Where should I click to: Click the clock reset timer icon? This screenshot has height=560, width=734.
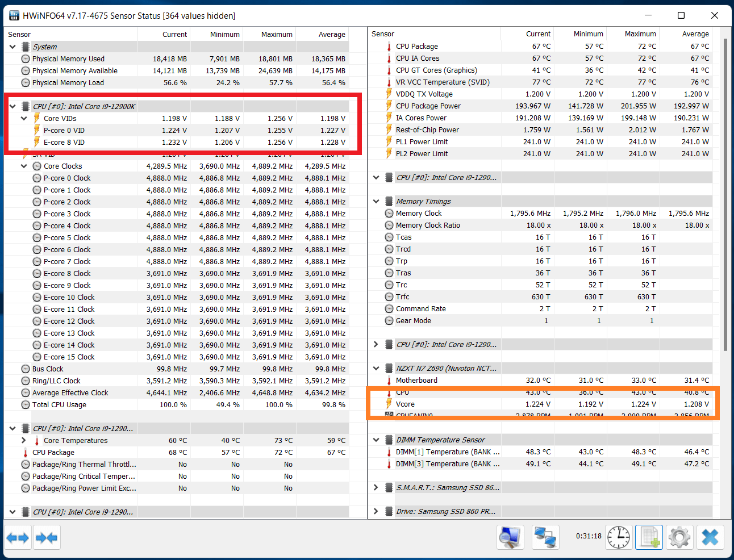tap(619, 537)
